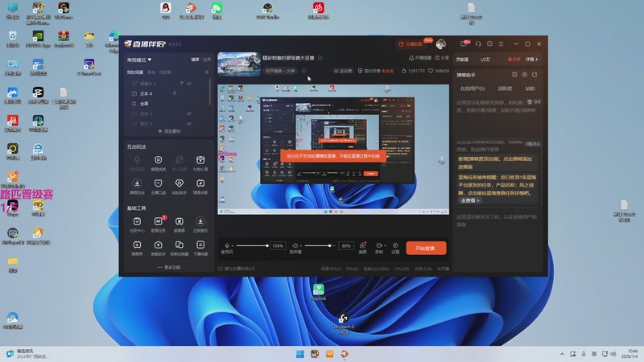Open the circular settings icon in the 弹幕助手 header
This screenshot has width=644, height=362.
(525, 75)
